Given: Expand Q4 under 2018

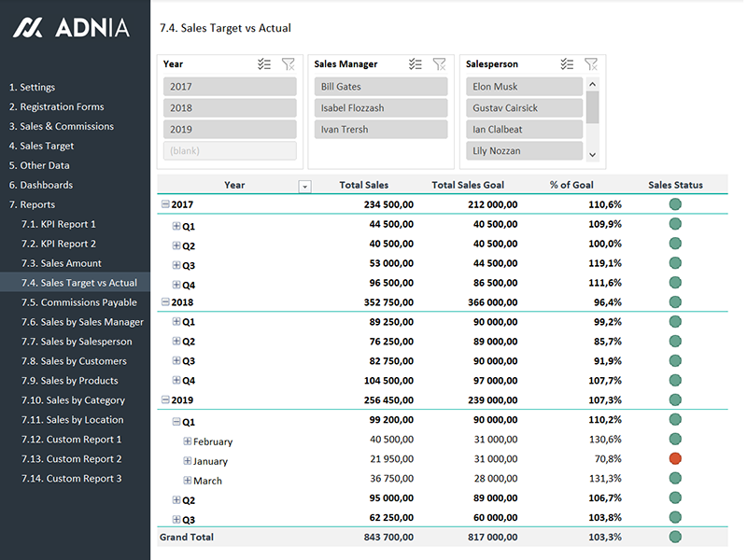Looking at the screenshot, I should tap(176, 380).
